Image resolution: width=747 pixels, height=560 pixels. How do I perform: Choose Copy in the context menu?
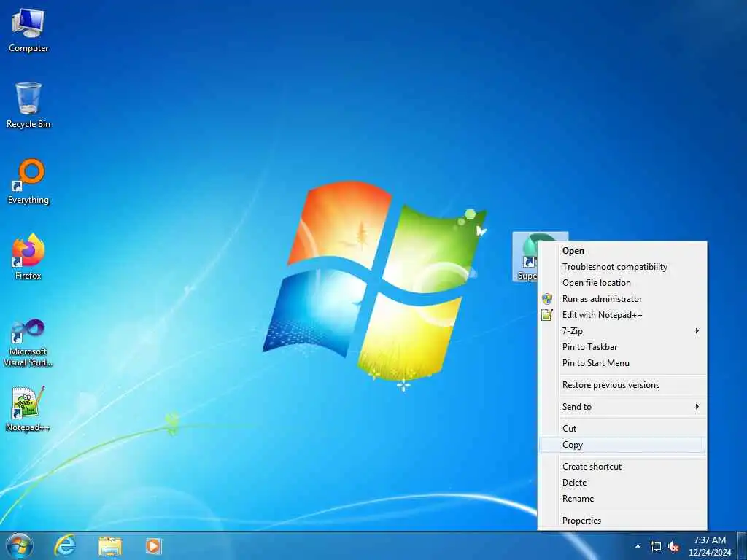point(622,445)
